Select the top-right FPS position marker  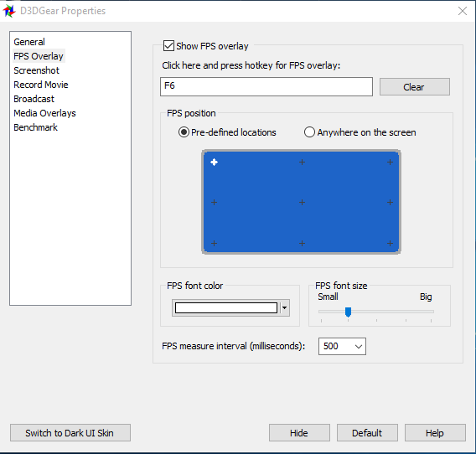[390, 162]
